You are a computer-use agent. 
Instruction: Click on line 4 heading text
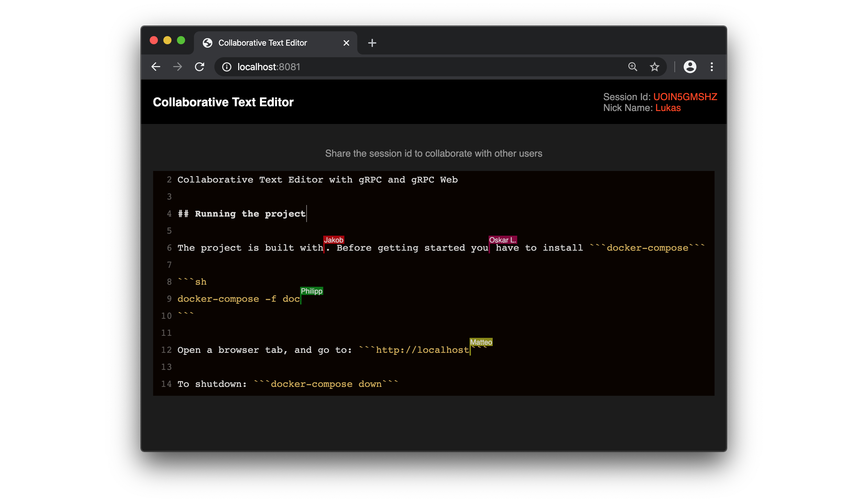click(242, 213)
